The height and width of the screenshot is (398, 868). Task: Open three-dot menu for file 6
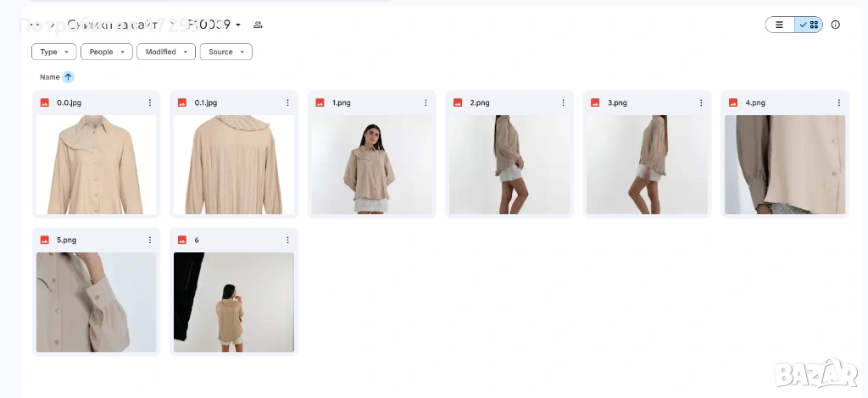pyautogui.click(x=287, y=240)
